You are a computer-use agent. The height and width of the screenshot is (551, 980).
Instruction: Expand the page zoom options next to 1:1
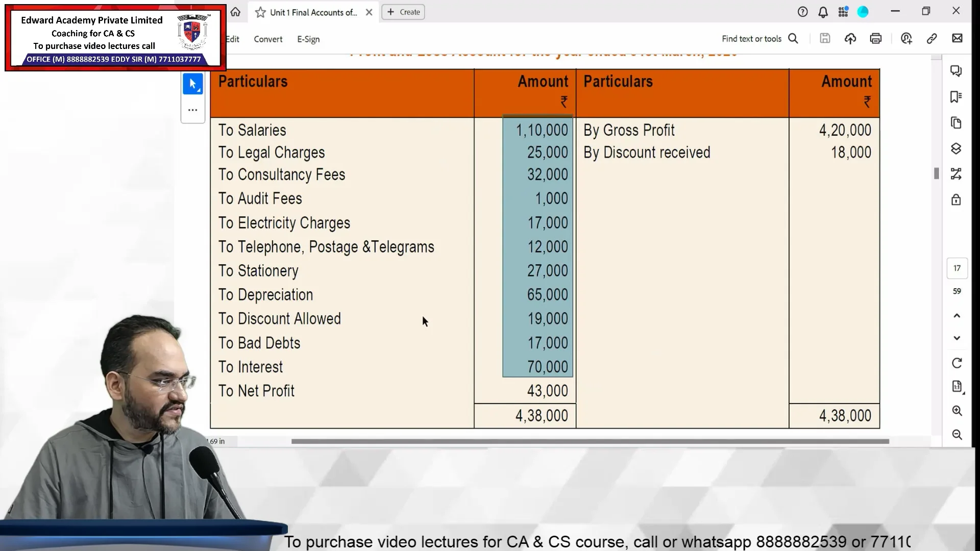[958, 386]
